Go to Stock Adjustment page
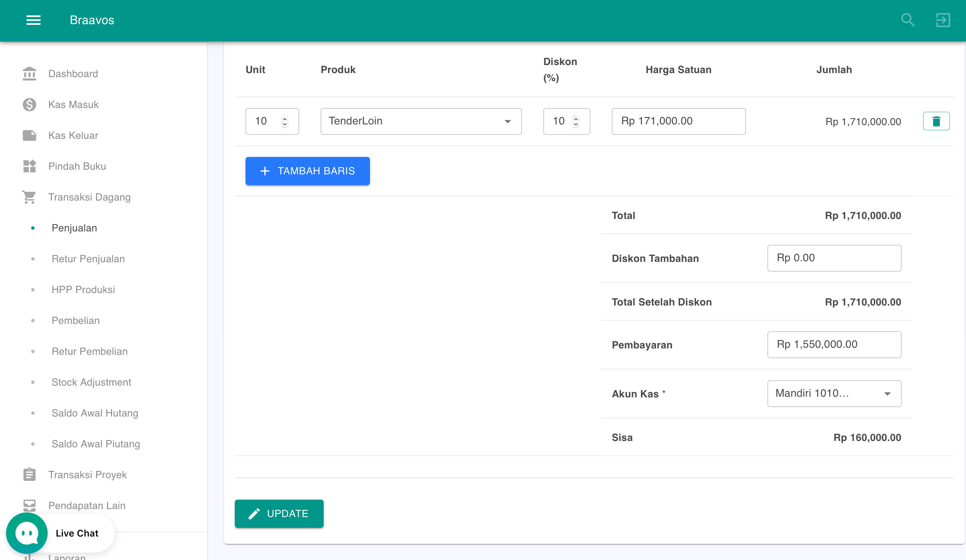966x560 pixels. tap(91, 382)
